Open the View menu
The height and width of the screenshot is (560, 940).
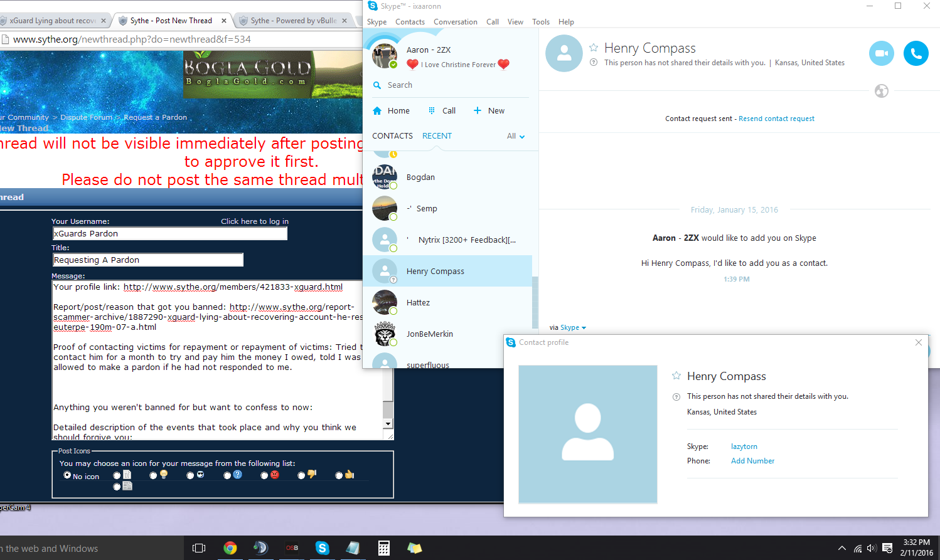(x=515, y=22)
